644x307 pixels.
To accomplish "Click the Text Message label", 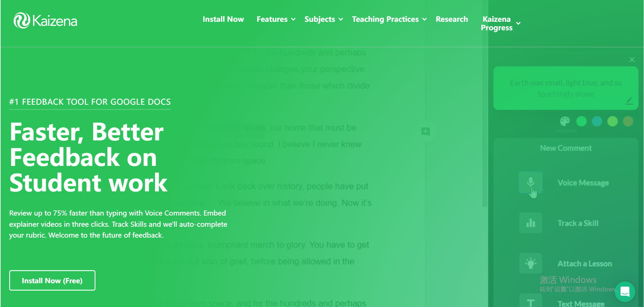I will pyautogui.click(x=581, y=304).
